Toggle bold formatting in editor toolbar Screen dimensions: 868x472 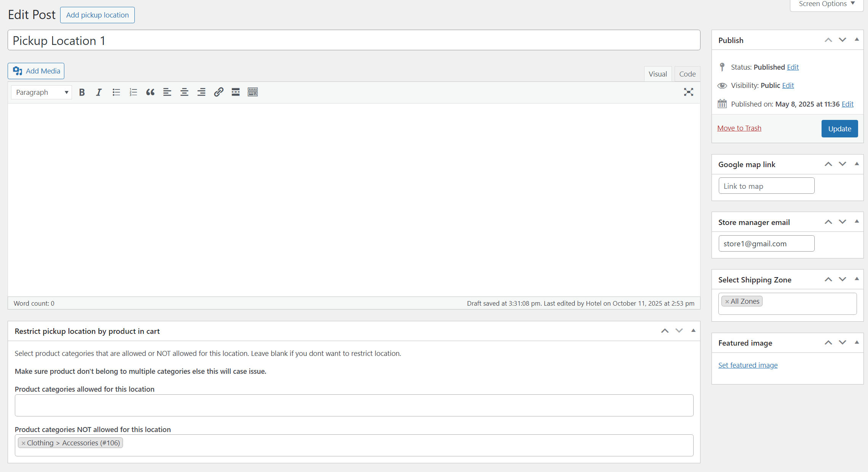82,92
